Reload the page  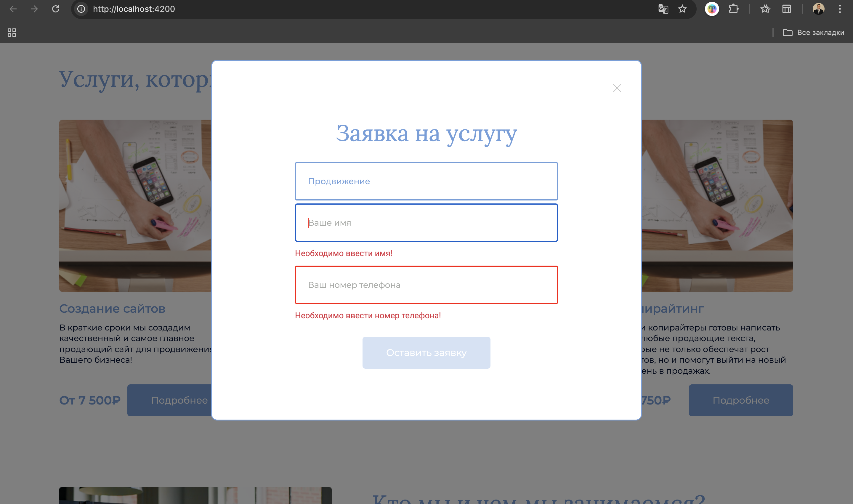click(x=56, y=9)
